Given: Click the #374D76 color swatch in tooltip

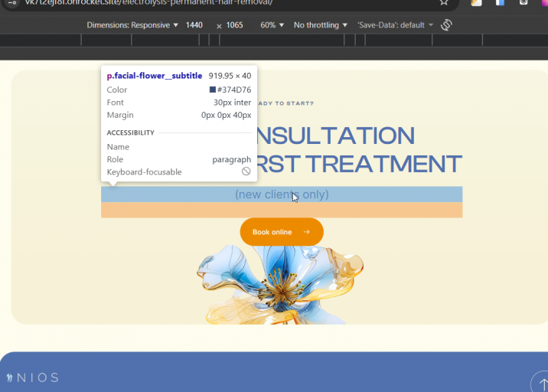Looking at the screenshot, I should coord(213,90).
